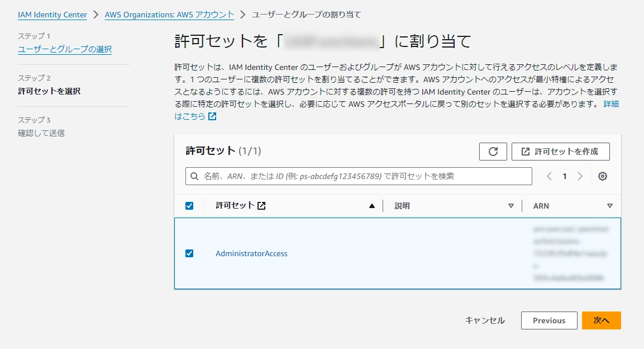The image size is (644, 349).
Task: Click 許可セットを作成 button
Action: pos(561,151)
